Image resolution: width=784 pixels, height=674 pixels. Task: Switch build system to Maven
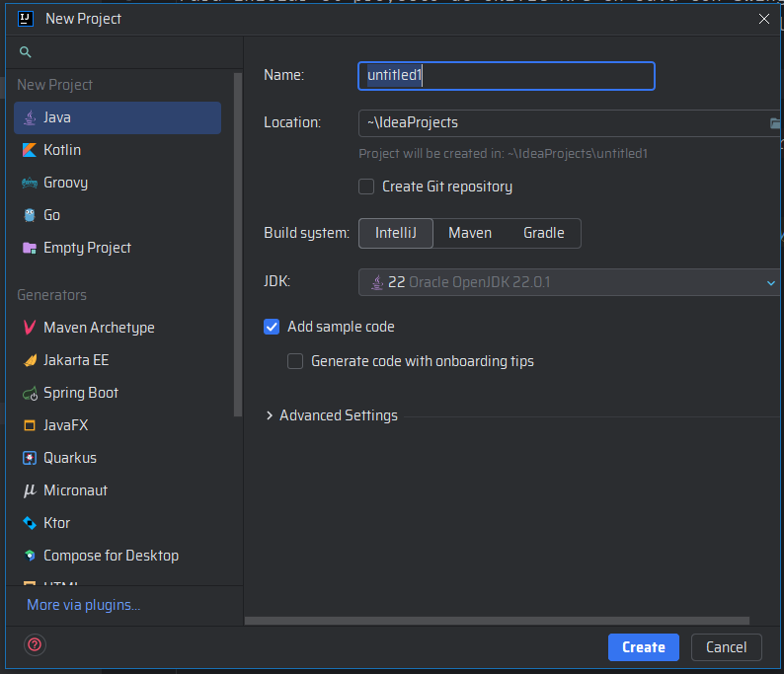(470, 233)
